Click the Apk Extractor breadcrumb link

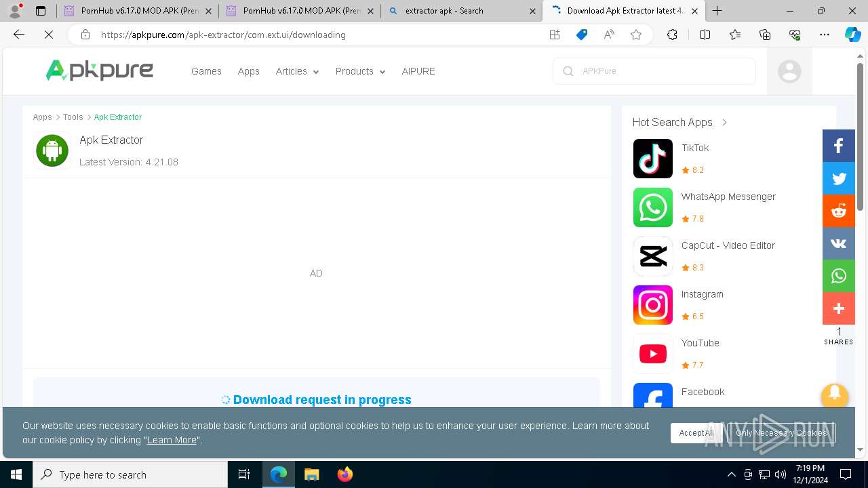(118, 117)
